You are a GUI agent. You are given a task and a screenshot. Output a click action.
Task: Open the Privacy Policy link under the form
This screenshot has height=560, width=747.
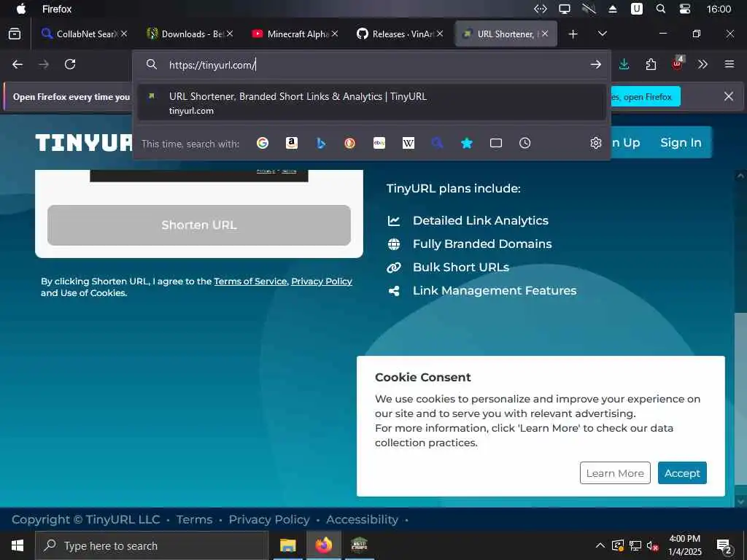(322, 281)
